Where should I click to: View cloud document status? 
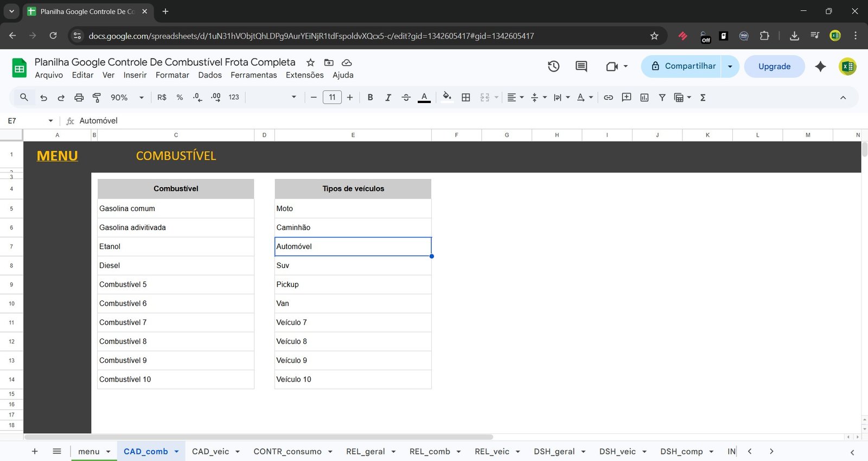[347, 62]
